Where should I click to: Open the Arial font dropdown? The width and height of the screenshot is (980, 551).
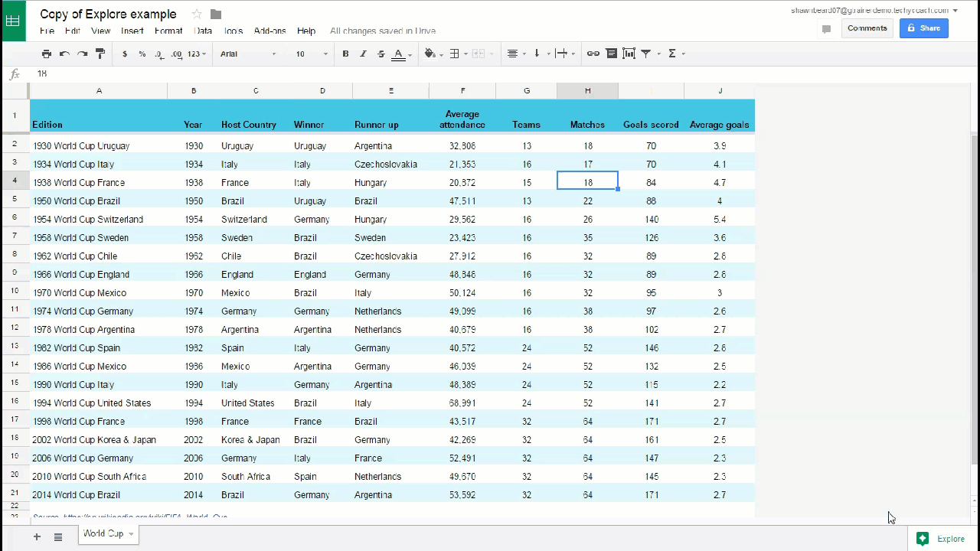[248, 54]
